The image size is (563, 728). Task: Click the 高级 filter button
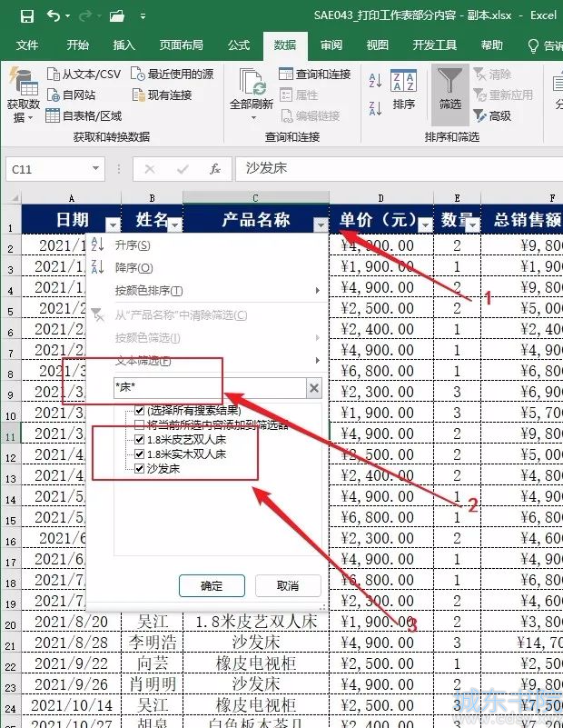tap(492, 115)
